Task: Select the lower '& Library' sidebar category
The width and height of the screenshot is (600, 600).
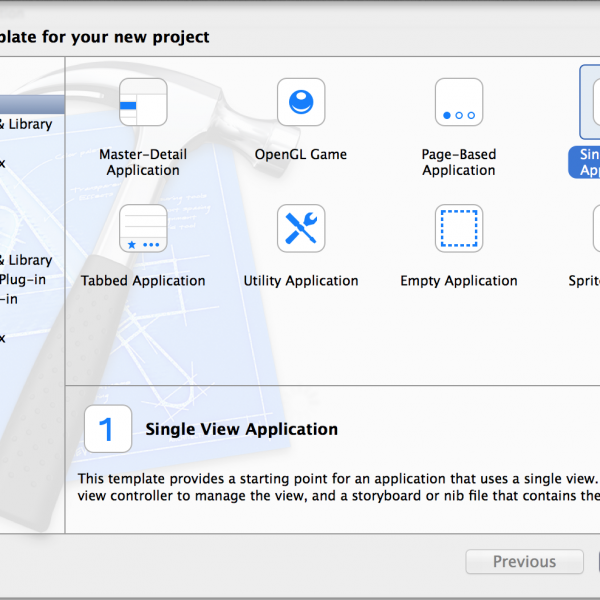Action: pos(26,260)
